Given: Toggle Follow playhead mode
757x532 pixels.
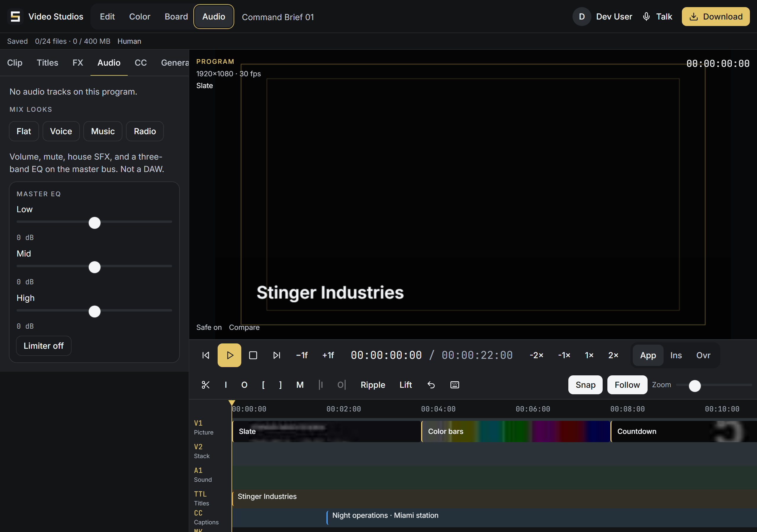Looking at the screenshot, I should (x=627, y=385).
